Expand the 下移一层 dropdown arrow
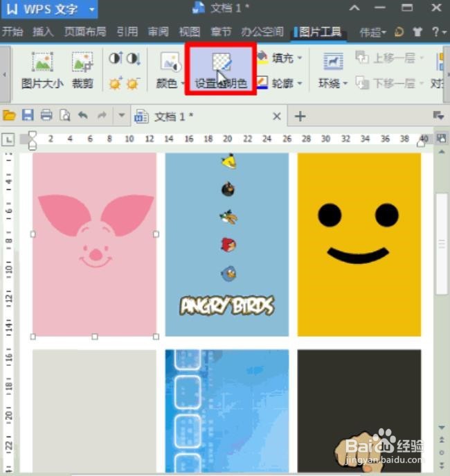Screen dimensions: 450x476 click(x=422, y=83)
